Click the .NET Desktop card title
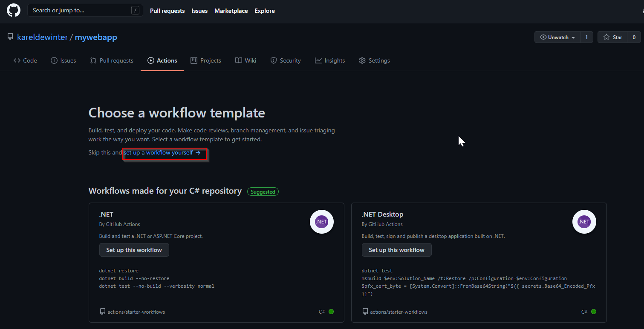 [382, 215]
